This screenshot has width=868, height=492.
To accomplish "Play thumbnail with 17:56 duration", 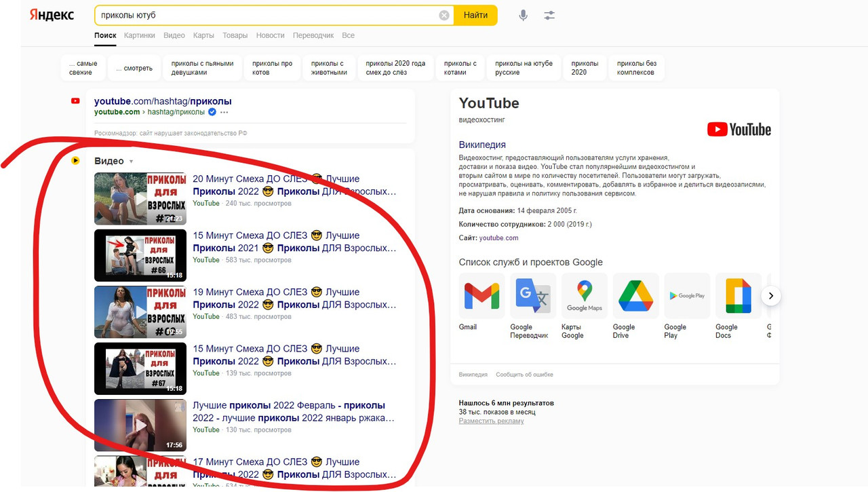I will point(140,425).
